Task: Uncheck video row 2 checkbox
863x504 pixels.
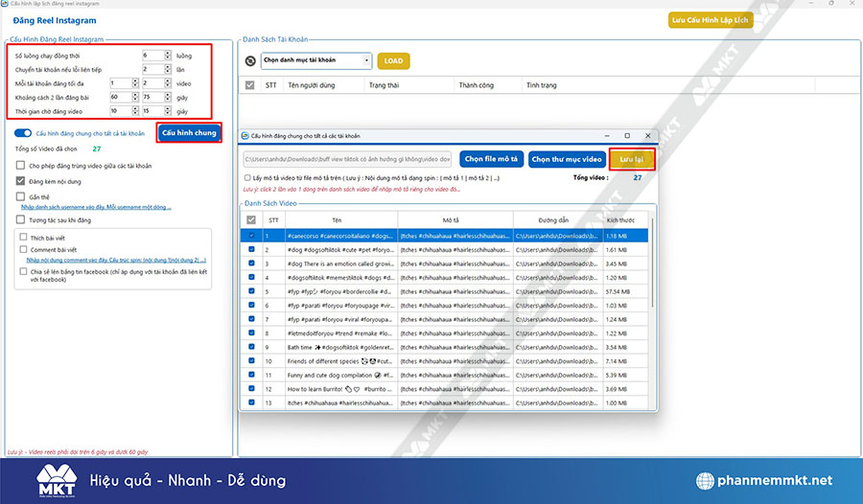Action: coord(251,249)
